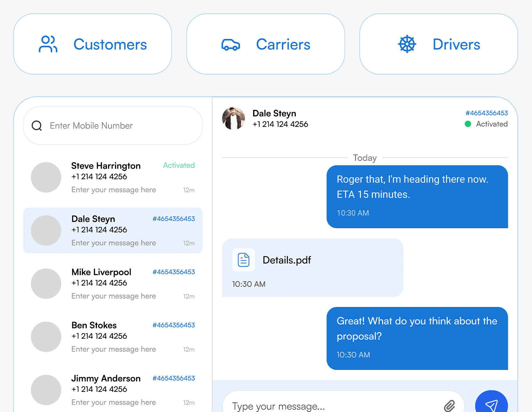Click the search magnifier icon
This screenshot has width=532, height=412.
37,126
